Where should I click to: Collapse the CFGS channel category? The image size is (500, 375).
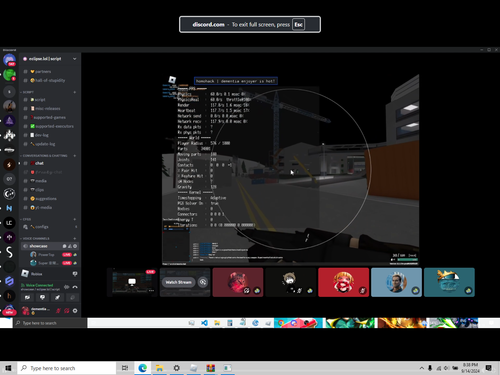[x=26, y=219]
